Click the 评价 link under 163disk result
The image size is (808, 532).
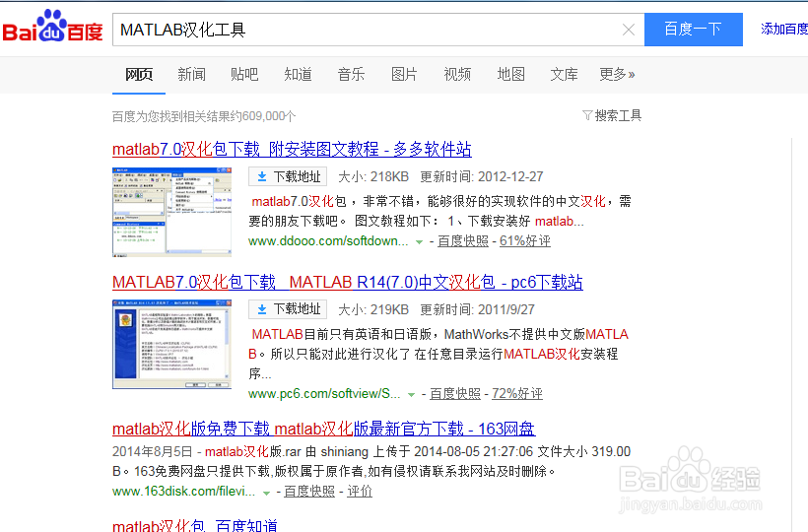coord(360,492)
